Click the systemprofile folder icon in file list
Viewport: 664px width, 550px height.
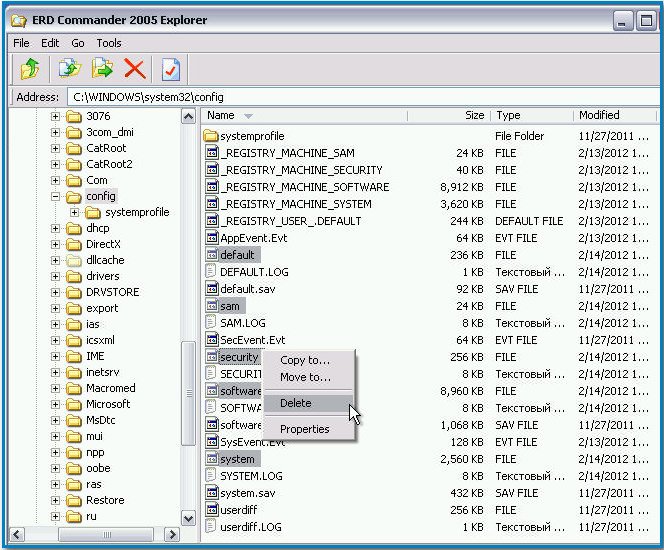click(211, 136)
